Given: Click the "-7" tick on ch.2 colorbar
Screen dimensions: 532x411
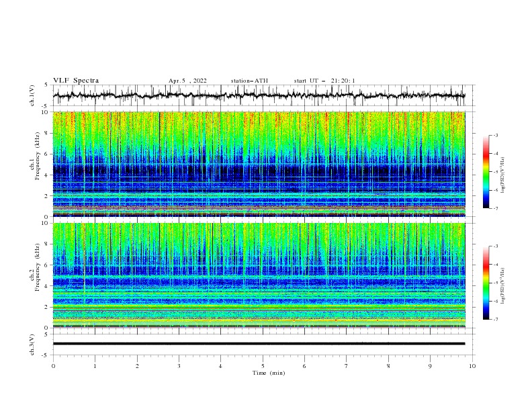Looking at the screenshot, I should click(496, 320).
